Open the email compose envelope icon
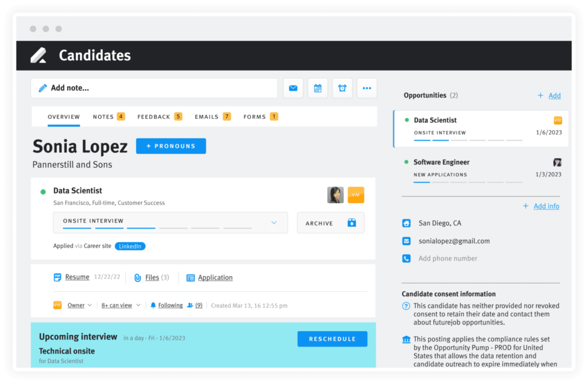Viewport: 588px width, 384px height. [x=293, y=88]
